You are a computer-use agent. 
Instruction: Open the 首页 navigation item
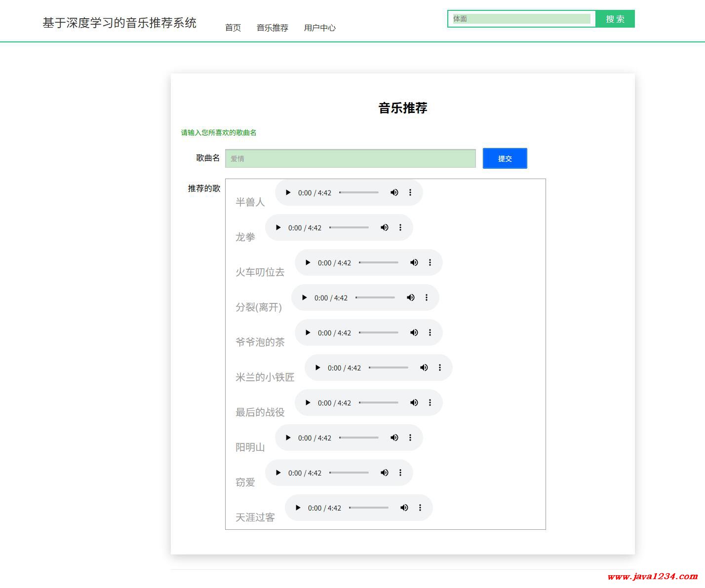click(233, 28)
